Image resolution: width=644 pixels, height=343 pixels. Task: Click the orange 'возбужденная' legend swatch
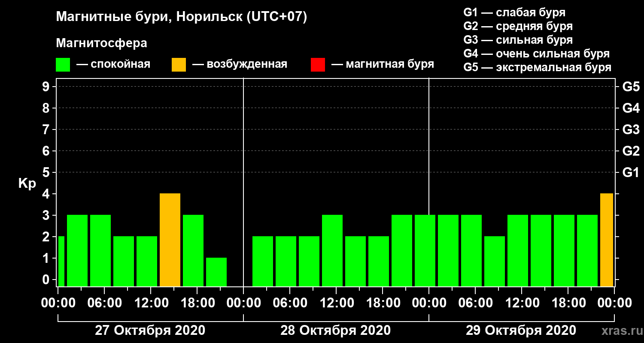click(x=179, y=64)
